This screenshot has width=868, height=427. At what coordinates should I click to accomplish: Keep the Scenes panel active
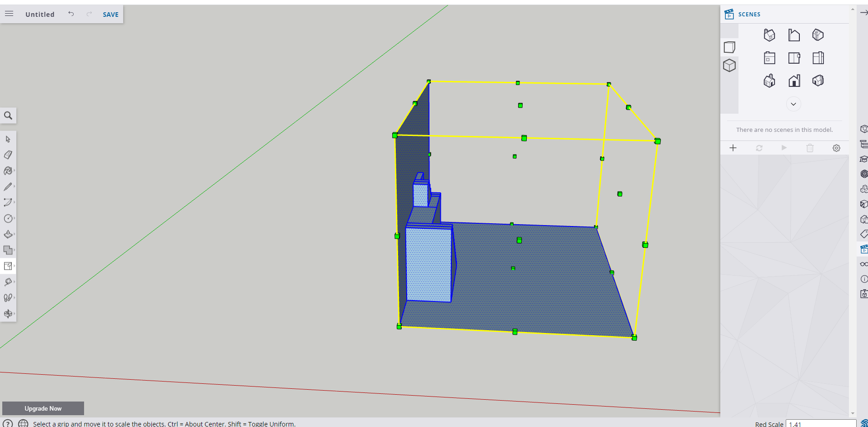coord(863,249)
